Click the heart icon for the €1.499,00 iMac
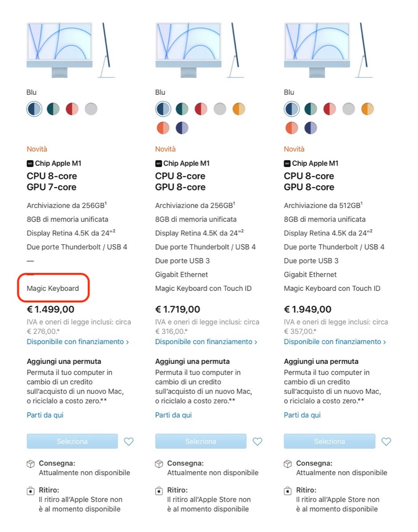The image size is (418, 532). pyautogui.click(x=129, y=442)
